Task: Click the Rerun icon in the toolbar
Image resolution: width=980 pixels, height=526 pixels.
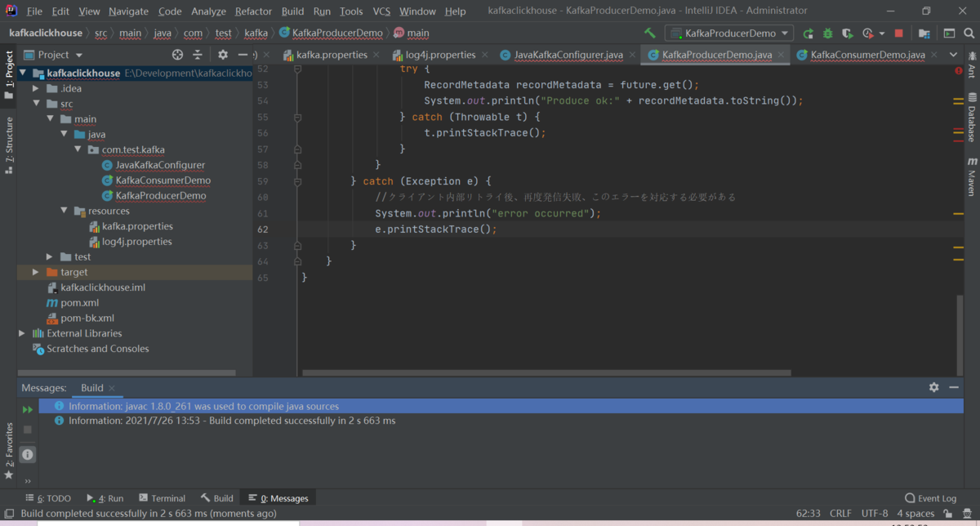Action: 808,33
